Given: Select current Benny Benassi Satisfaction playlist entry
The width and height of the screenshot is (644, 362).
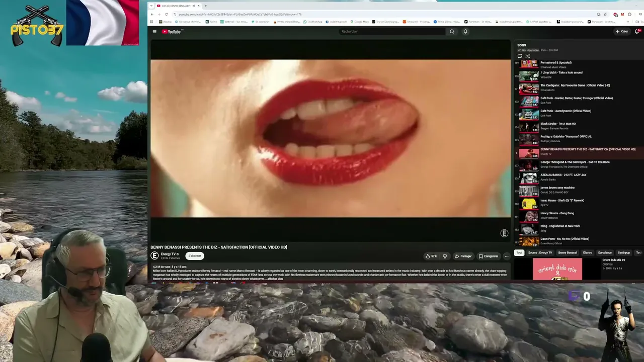Looking at the screenshot, I should tap(579, 152).
